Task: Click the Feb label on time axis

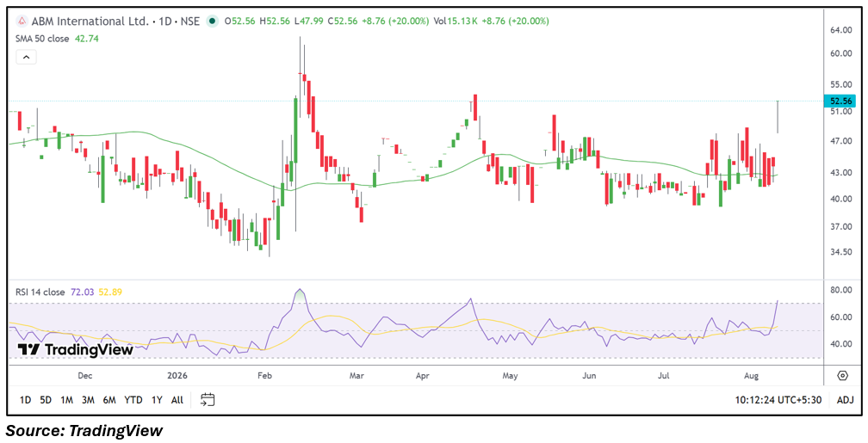Action: (265, 376)
